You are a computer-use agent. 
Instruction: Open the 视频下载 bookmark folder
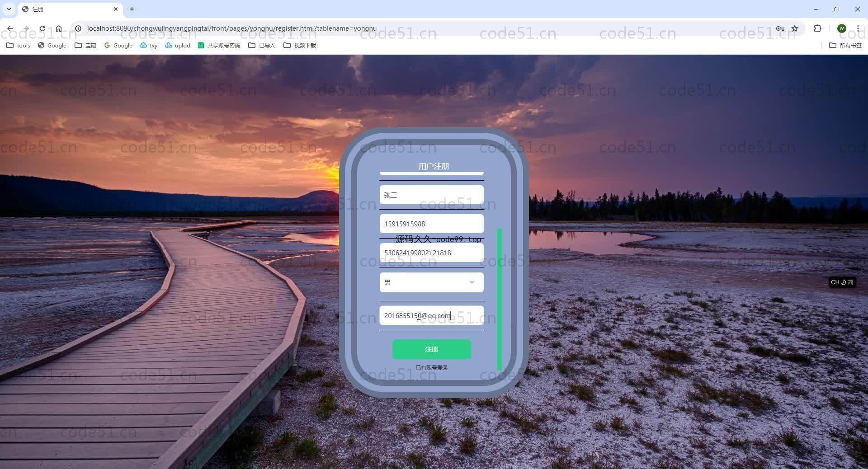tap(299, 45)
